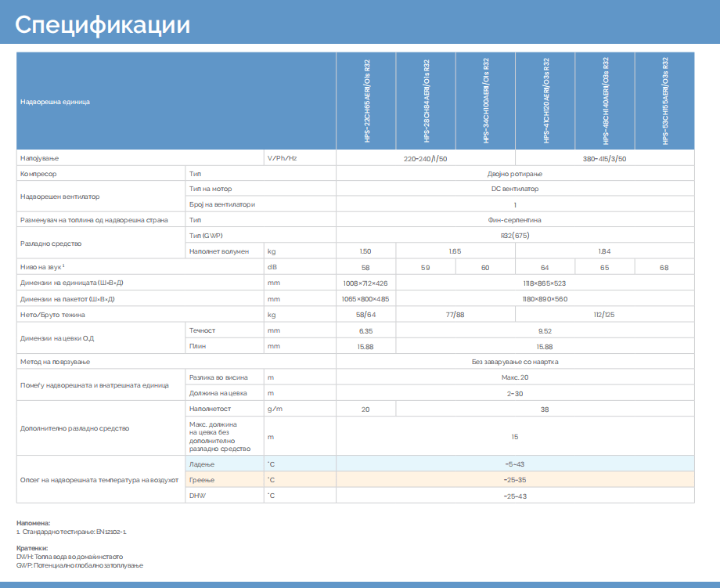
Task: Select the HPS-53CH155AERI/O3s R32 column header
Action: point(664,101)
